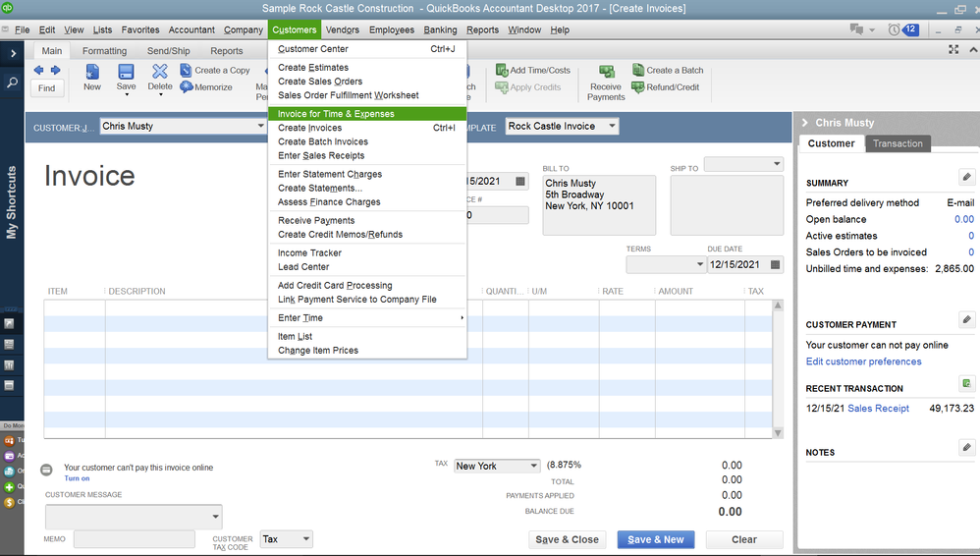Collapse the Chris Musty side panel arrow

point(805,123)
